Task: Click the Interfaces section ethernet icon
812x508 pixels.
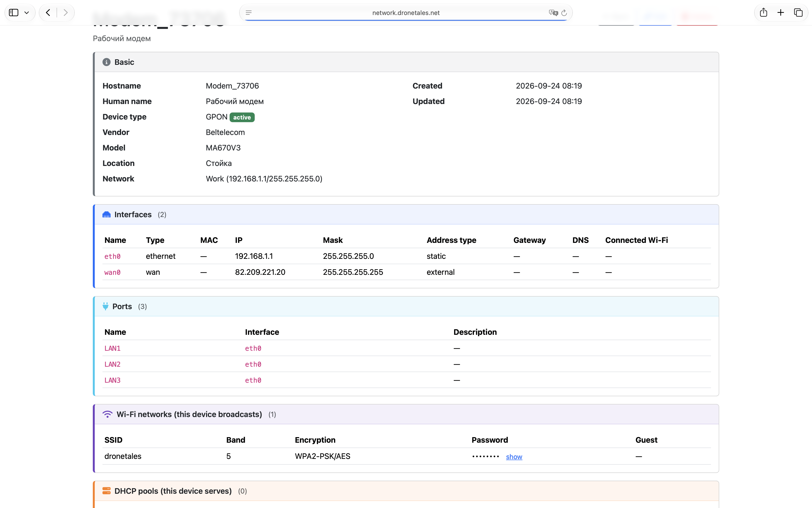Action: pos(106,214)
